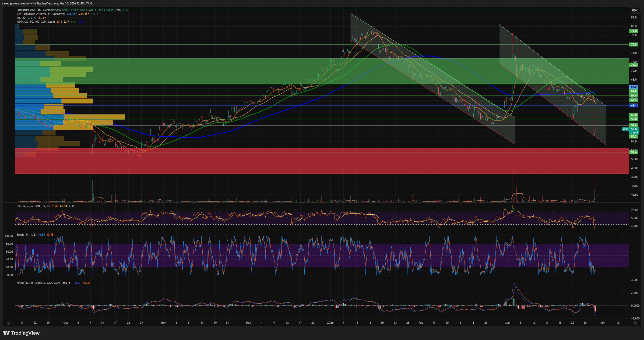Screen dimensions: 644x340
Task: Click the light-blue 66.0 price label
Action: [x=633, y=87]
